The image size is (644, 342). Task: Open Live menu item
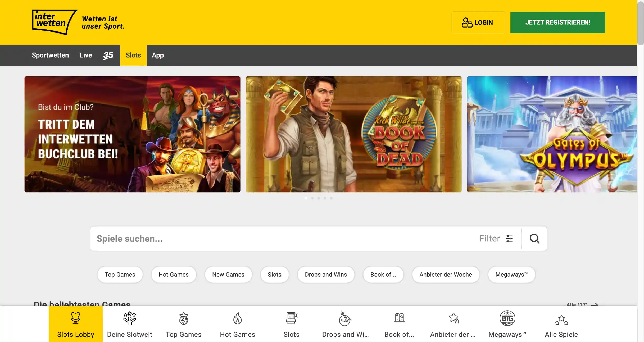pyautogui.click(x=86, y=55)
